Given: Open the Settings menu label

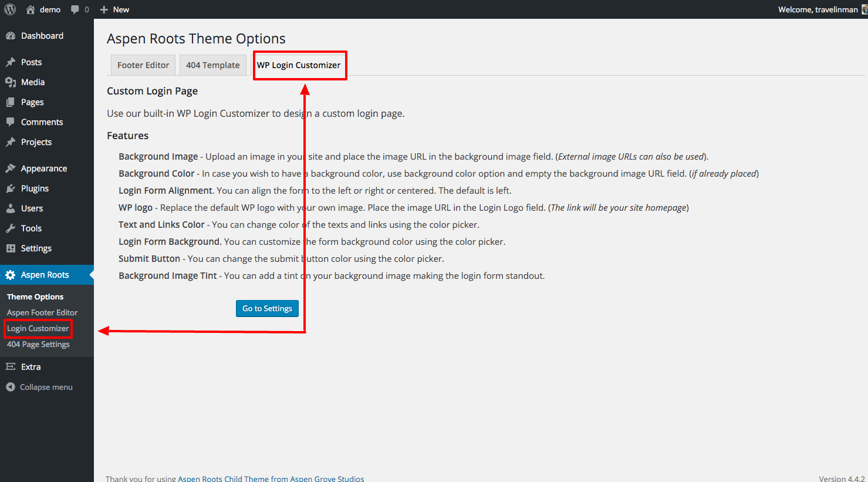Looking at the screenshot, I should point(36,248).
